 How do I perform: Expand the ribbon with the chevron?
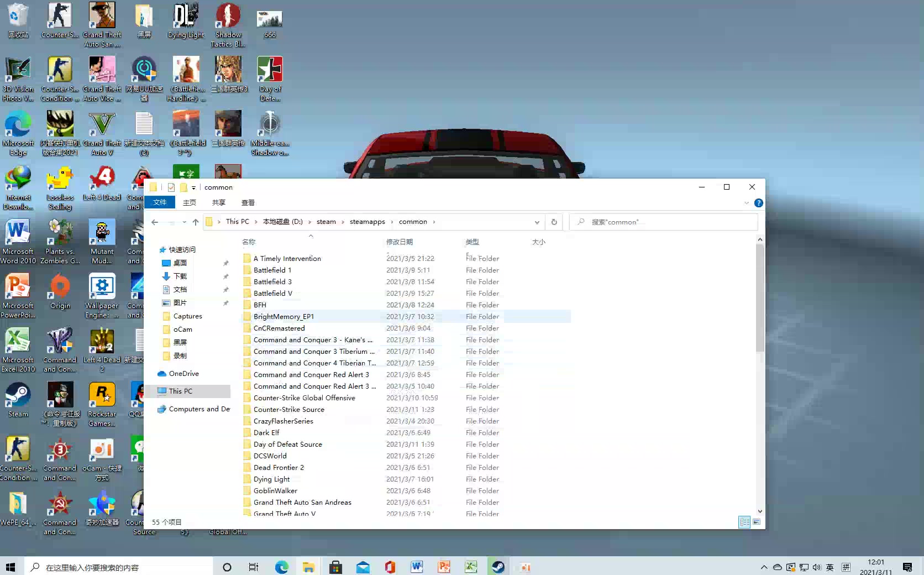point(747,203)
